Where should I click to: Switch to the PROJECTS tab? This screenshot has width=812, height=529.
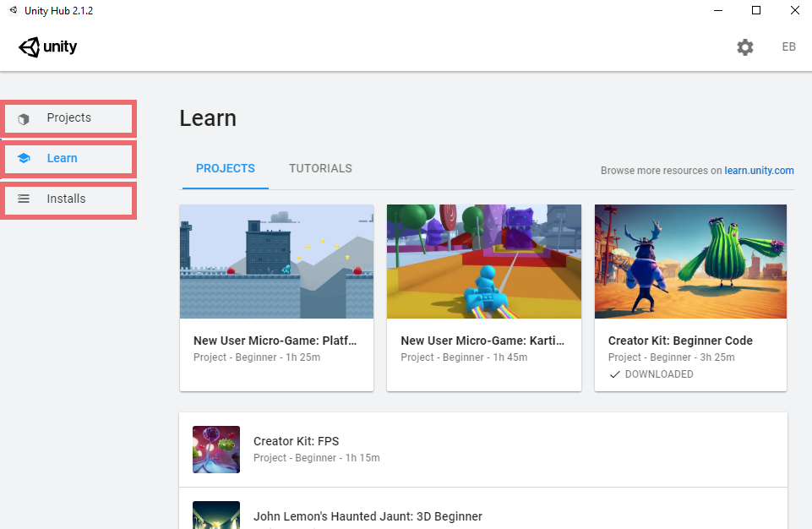point(226,168)
